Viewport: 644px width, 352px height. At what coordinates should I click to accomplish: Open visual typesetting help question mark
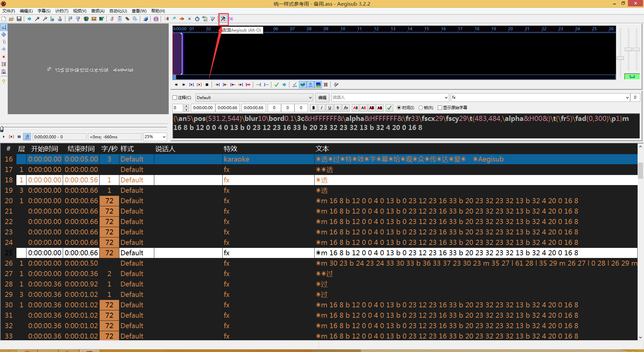(x=4, y=82)
